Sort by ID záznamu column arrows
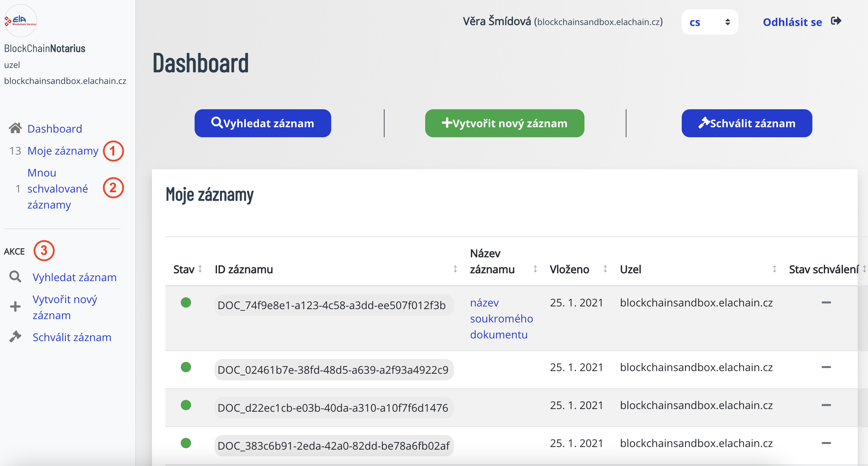 [x=455, y=269]
